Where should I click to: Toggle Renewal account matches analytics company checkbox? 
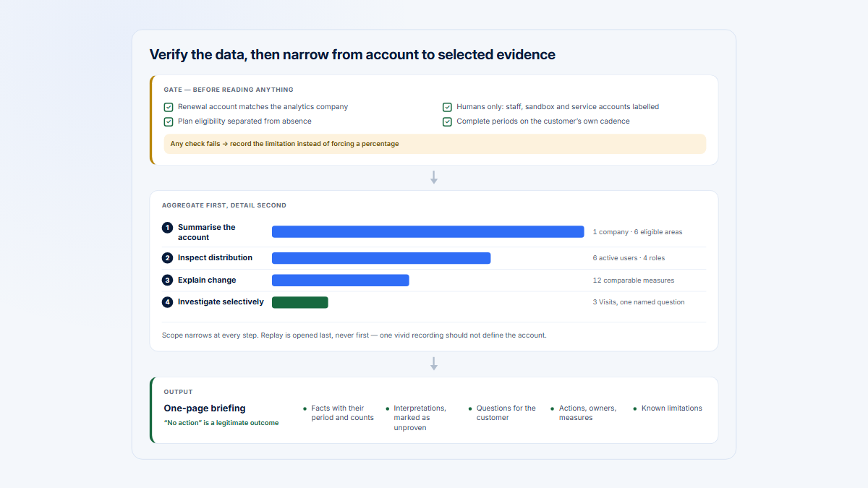169,107
